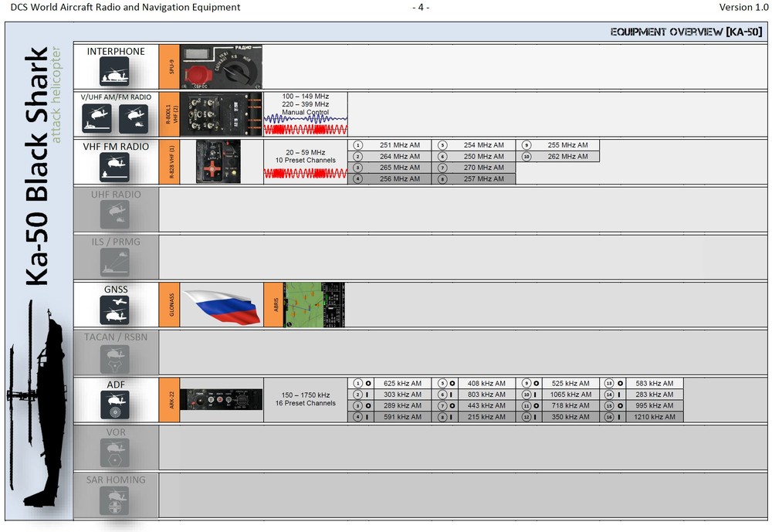Click the R-800L1 radio panel image
This screenshot has height=532, width=772.
pyautogui.click(x=221, y=114)
